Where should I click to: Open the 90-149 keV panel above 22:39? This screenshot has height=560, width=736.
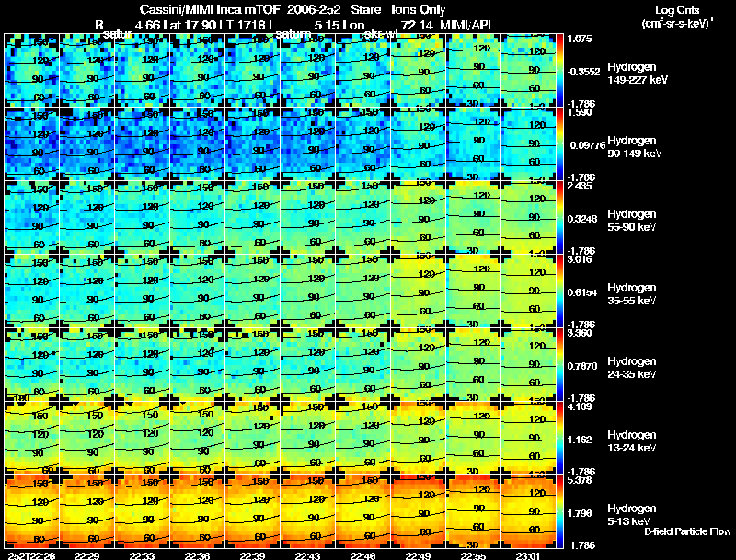[x=252, y=144]
